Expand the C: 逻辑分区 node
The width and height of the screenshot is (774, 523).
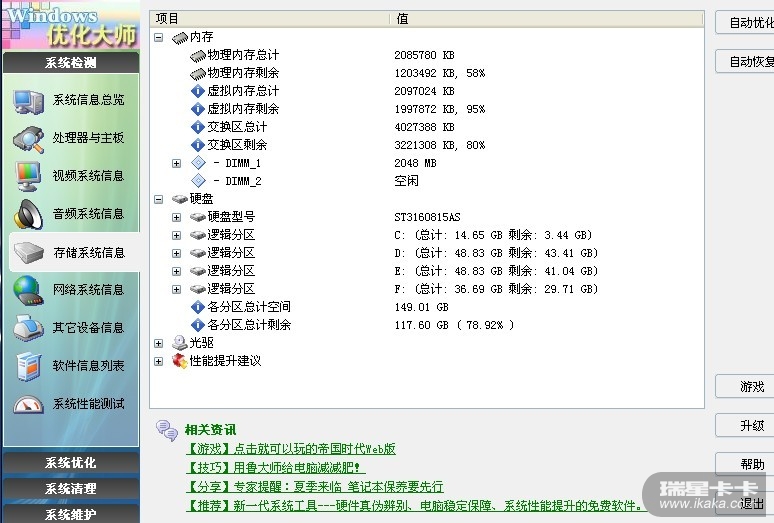click(x=176, y=235)
